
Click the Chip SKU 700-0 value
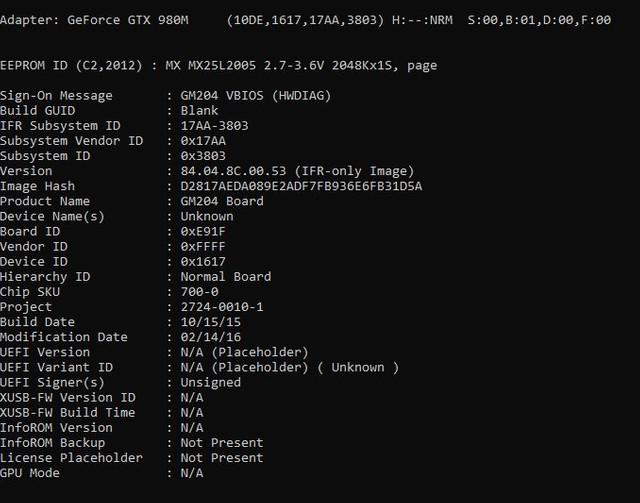199,292
